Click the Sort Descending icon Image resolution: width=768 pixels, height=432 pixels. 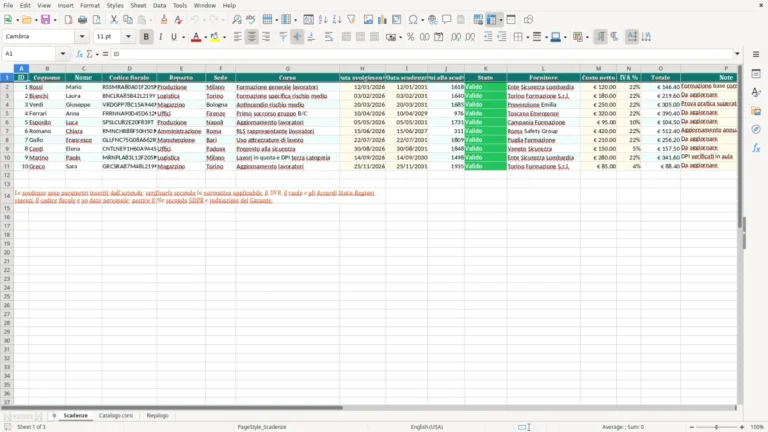coord(337,20)
